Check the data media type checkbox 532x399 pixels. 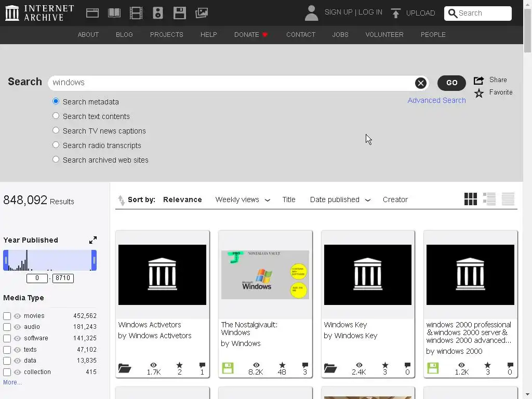click(x=7, y=361)
